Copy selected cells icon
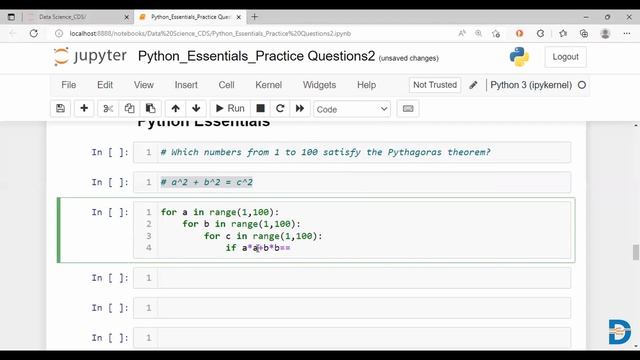The height and width of the screenshot is (360, 640). [129, 109]
